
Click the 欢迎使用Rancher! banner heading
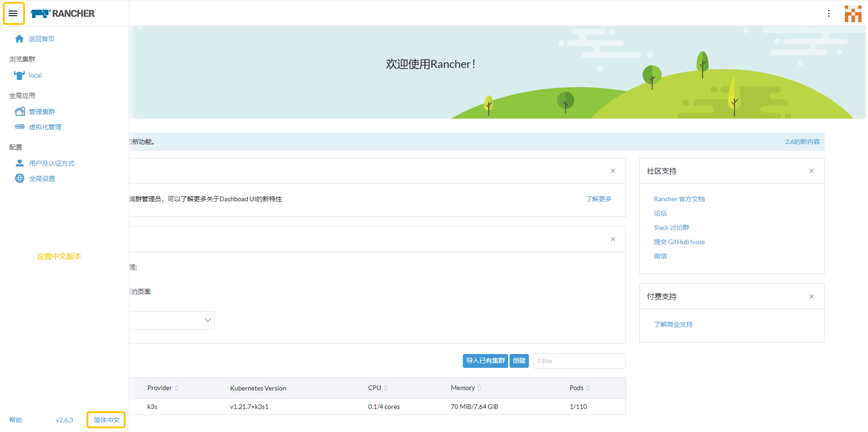pos(431,64)
